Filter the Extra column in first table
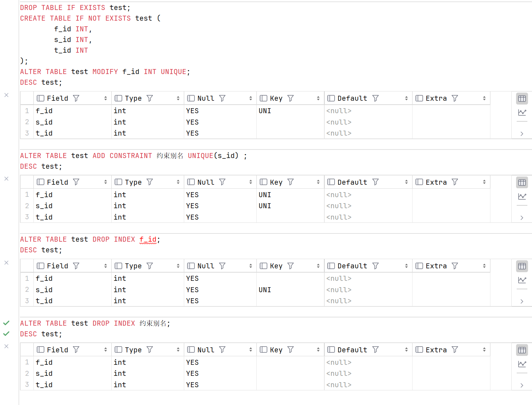Viewport: 532px width, 405px height. [455, 98]
